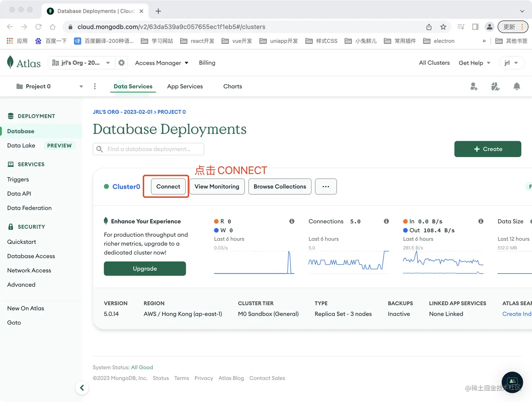The image size is (532, 402).
Task: Click the Find a database deployment field
Action: 148,149
